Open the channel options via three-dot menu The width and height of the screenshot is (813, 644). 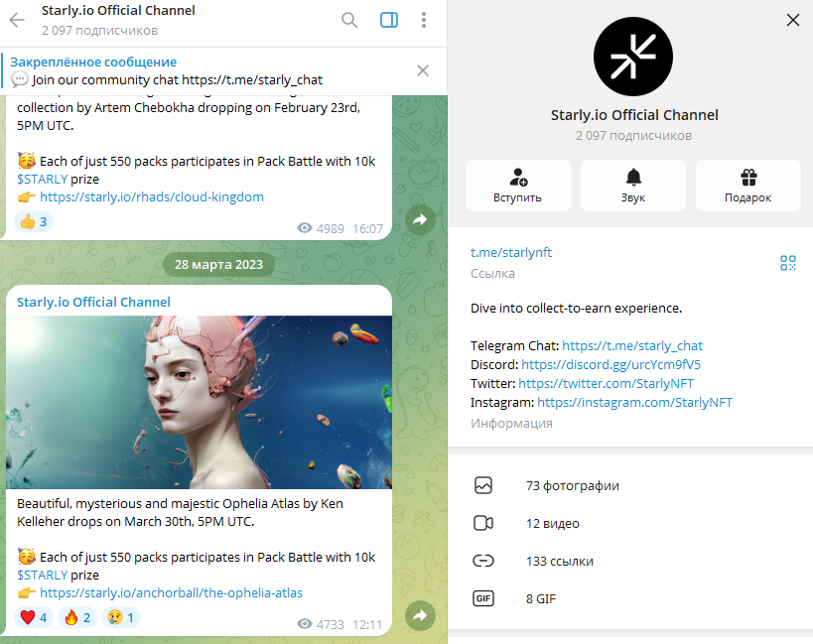[424, 20]
